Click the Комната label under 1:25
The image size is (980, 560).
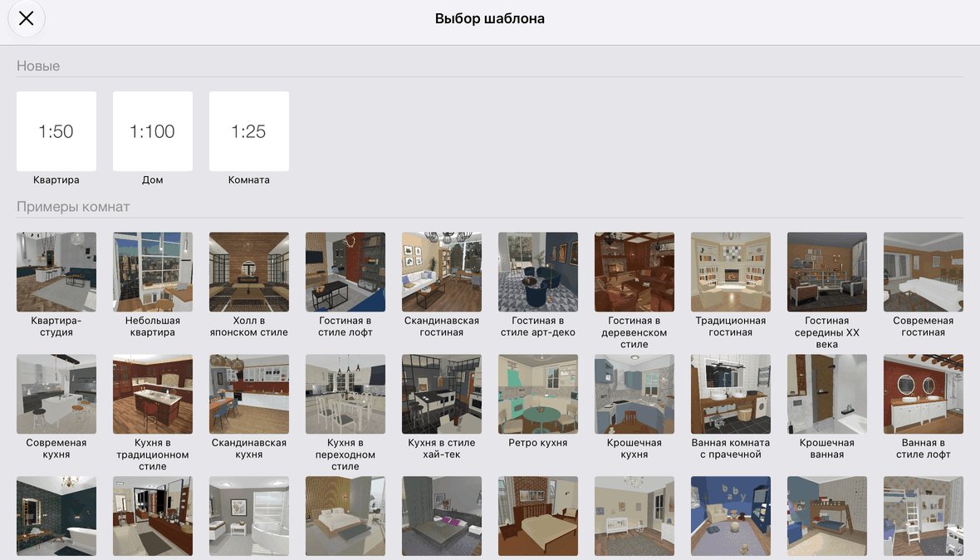[249, 180]
